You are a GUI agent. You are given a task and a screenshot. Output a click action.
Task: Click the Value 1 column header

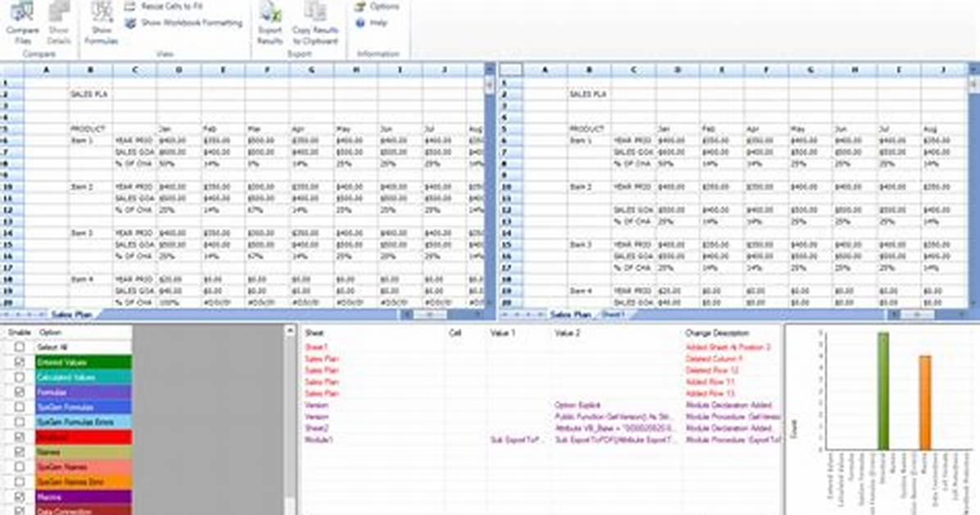(502, 333)
